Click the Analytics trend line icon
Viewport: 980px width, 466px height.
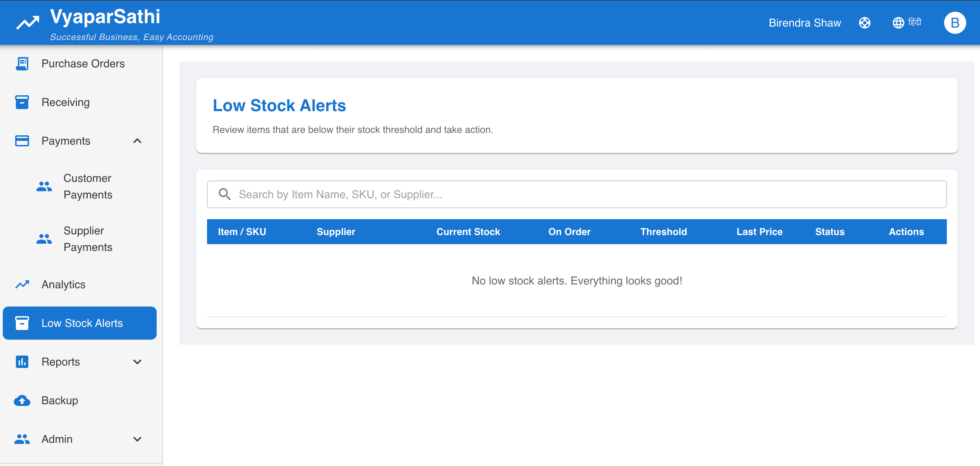[x=22, y=284]
